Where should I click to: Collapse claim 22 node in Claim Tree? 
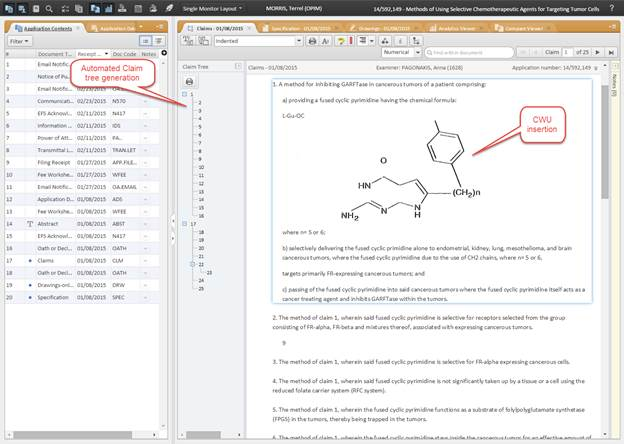[x=193, y=264]
